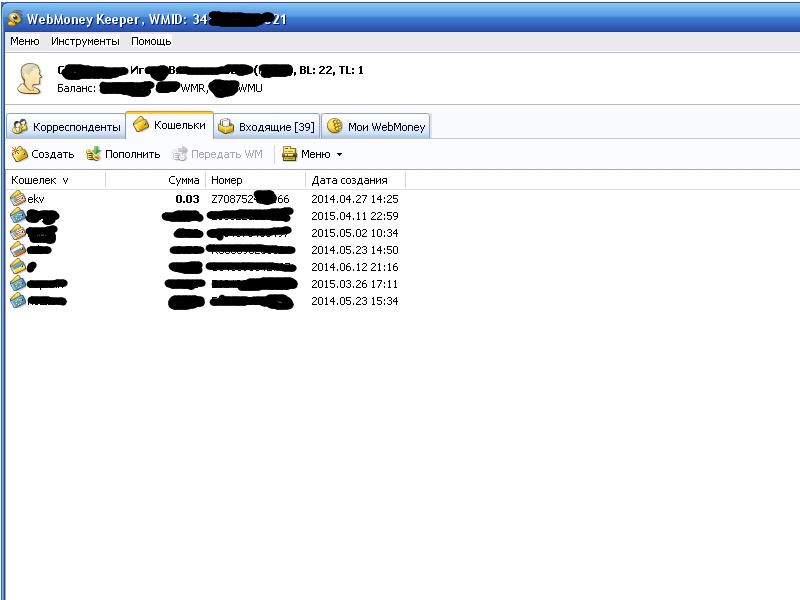Click the ekv wallet purse icon
800x600 pixels.
[18, 198]
